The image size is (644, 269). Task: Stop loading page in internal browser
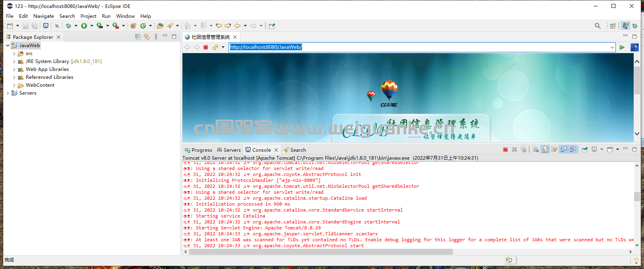click(206, 47)
